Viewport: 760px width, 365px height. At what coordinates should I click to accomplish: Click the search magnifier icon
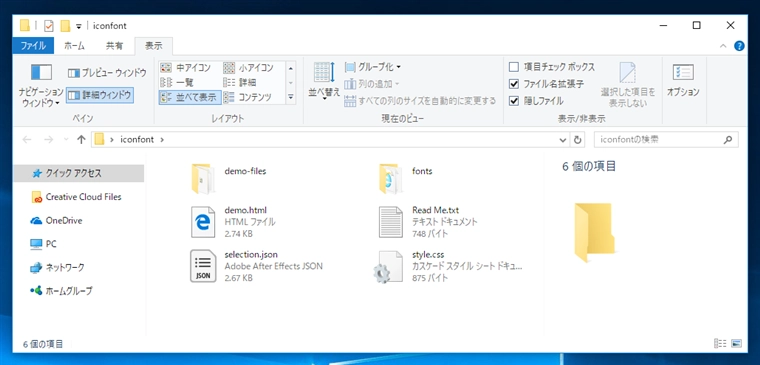tap(728, 140)
